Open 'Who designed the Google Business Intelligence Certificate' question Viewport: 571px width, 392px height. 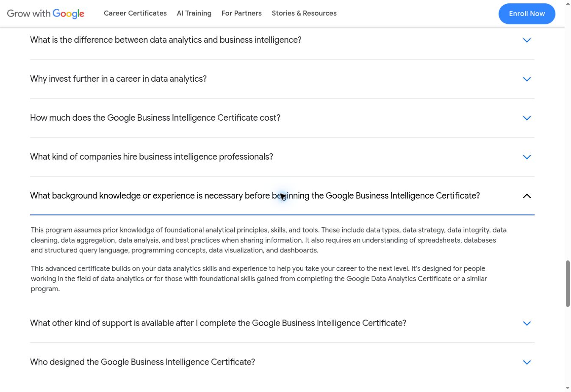[142, 362]
